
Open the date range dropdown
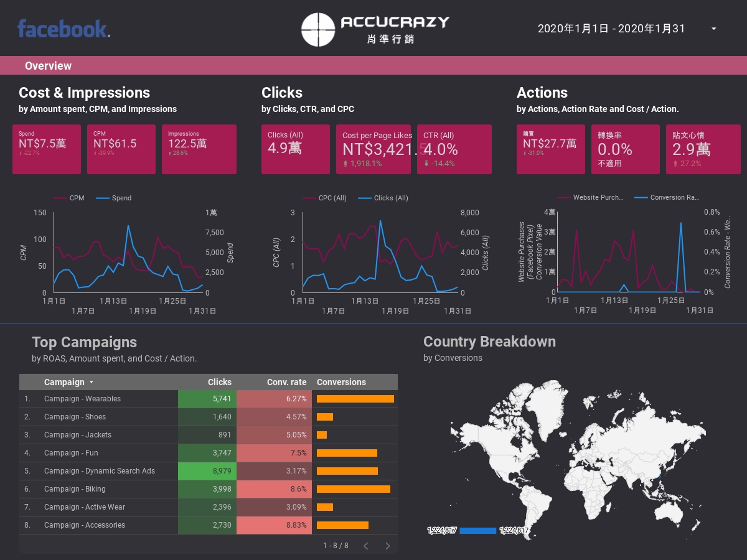(713, 29)
